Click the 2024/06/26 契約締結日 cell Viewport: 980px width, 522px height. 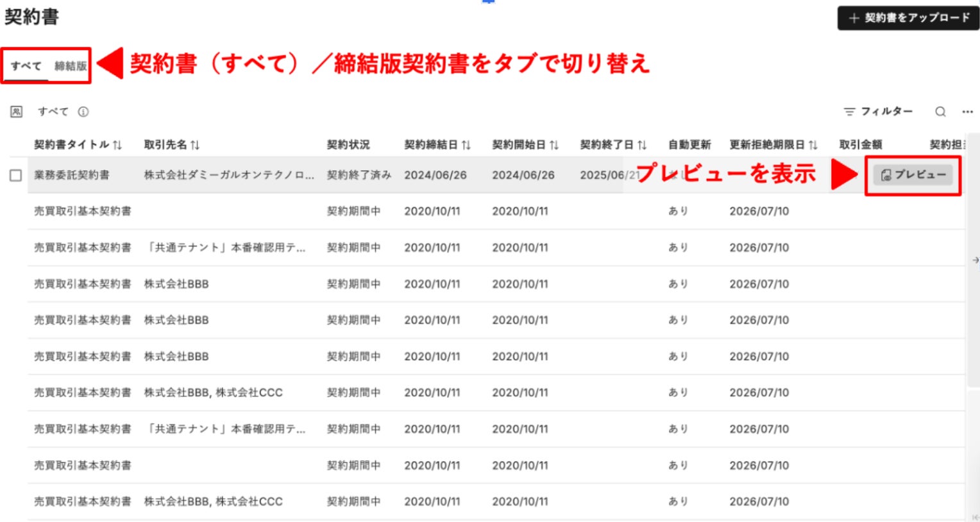click(x=435, y=175)
